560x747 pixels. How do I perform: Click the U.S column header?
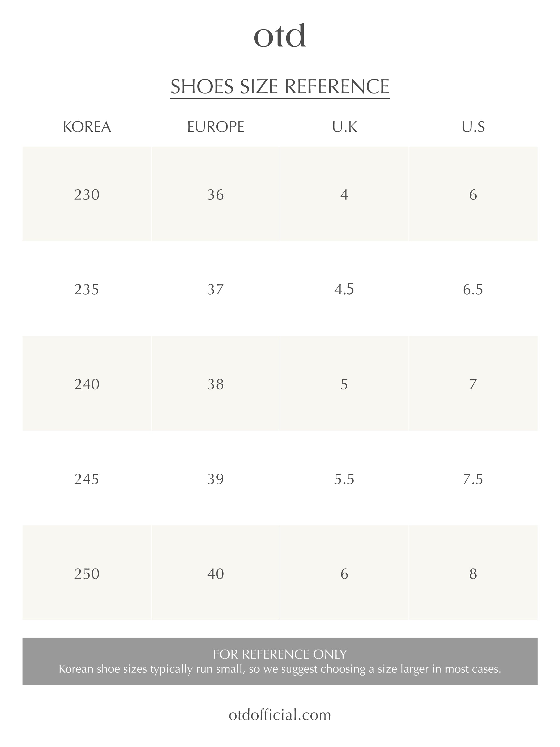tap(473, 127)
